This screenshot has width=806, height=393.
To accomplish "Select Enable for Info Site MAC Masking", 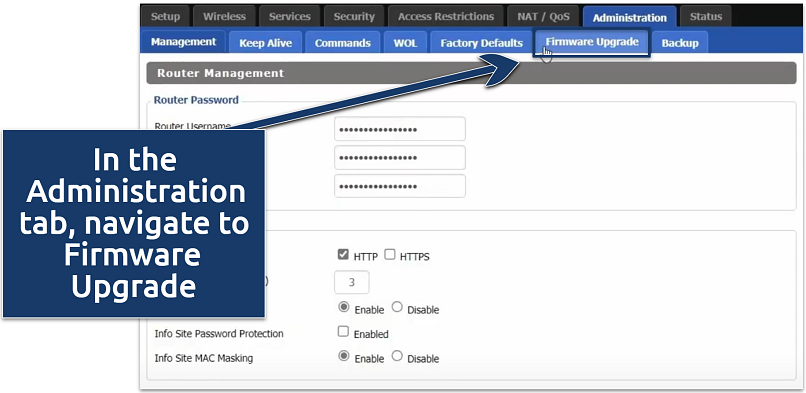I will 344,356.
